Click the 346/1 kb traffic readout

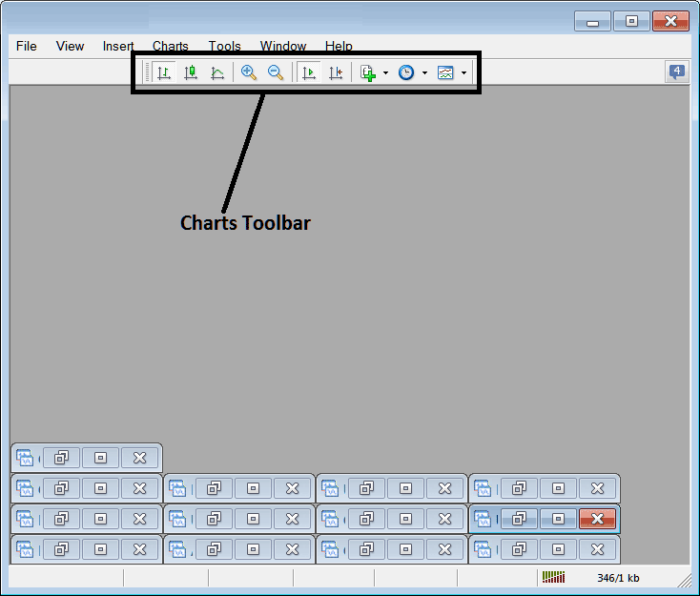coord(618,578)
